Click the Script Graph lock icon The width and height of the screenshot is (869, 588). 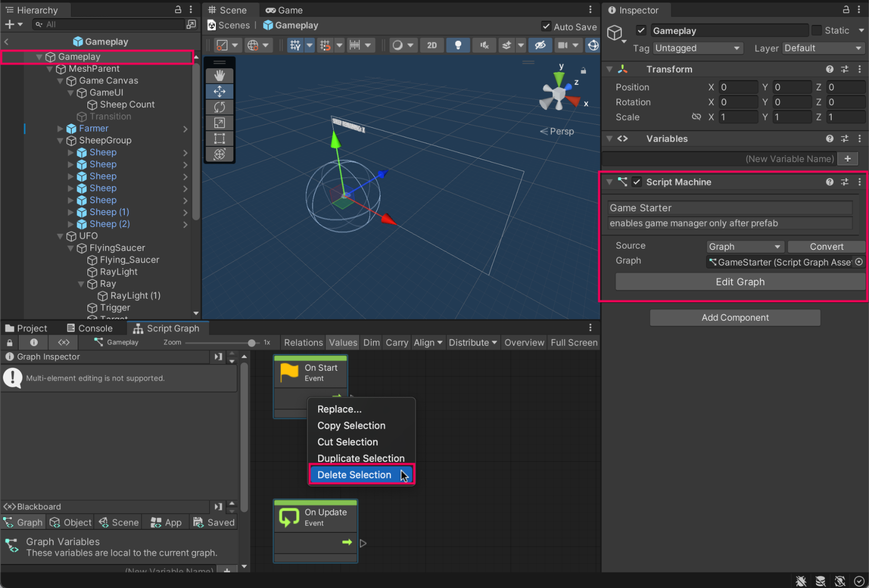[10, 342]
